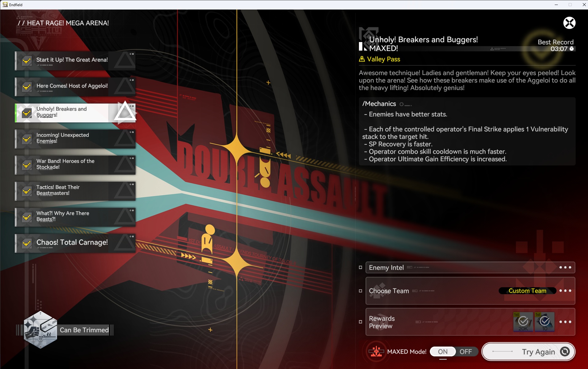Click completion badge icon on Start it Up! row

click(27, 61)
